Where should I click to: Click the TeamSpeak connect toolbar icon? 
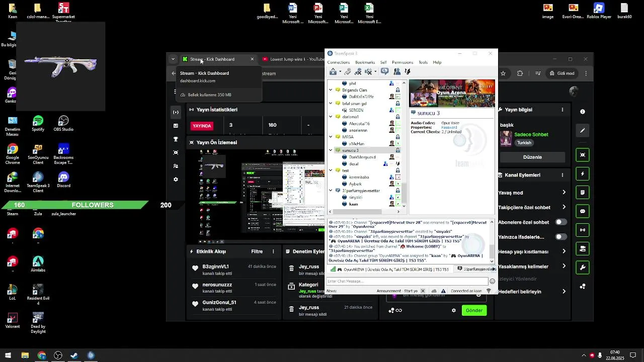coord(333,72)
